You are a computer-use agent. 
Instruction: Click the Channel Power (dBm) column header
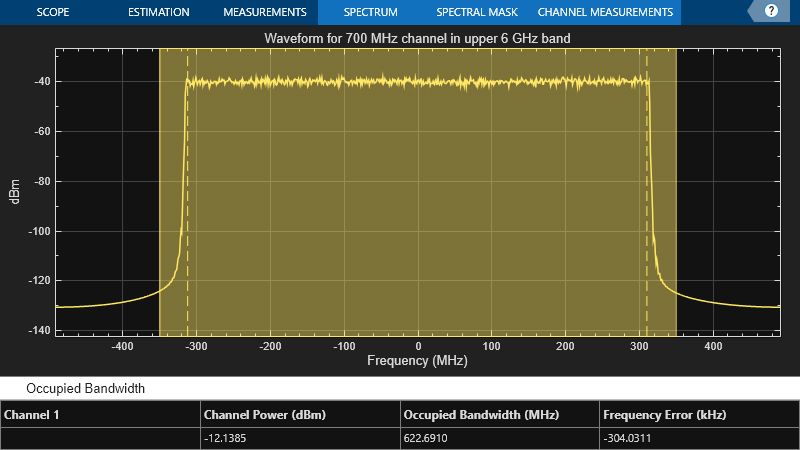click(265, 414)
